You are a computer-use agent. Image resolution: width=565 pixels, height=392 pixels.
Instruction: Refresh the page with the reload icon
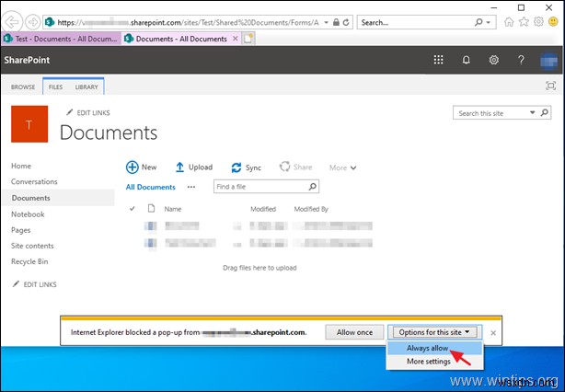346,22
